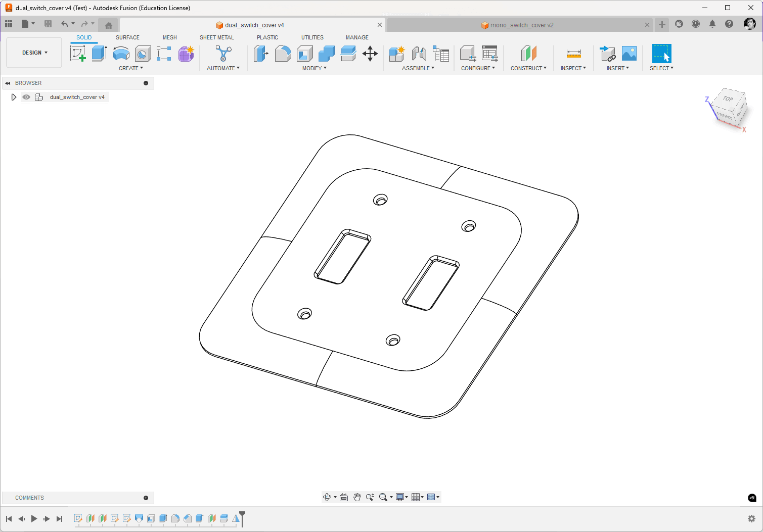Open the Configuration Table icon

pos(490,54)
